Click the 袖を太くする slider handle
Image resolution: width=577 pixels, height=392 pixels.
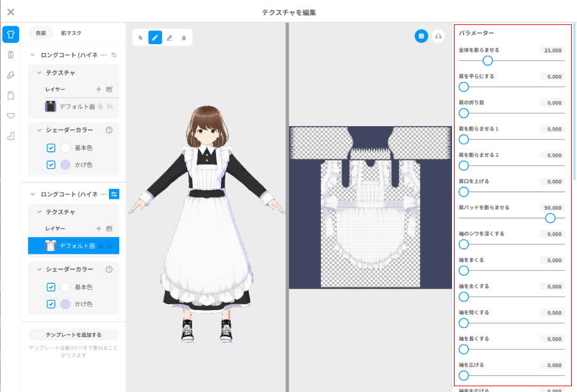464,297
